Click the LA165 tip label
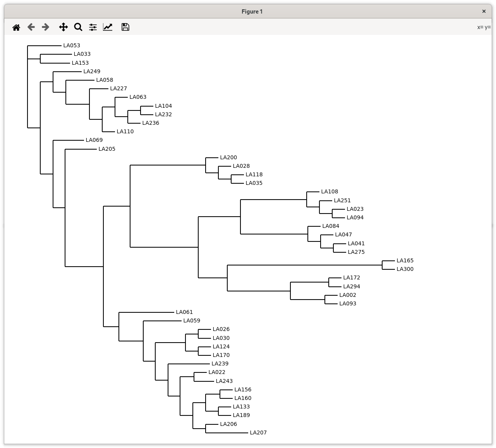Image resolution: width=496 pixels, height=448 pixels. [405, 260]
